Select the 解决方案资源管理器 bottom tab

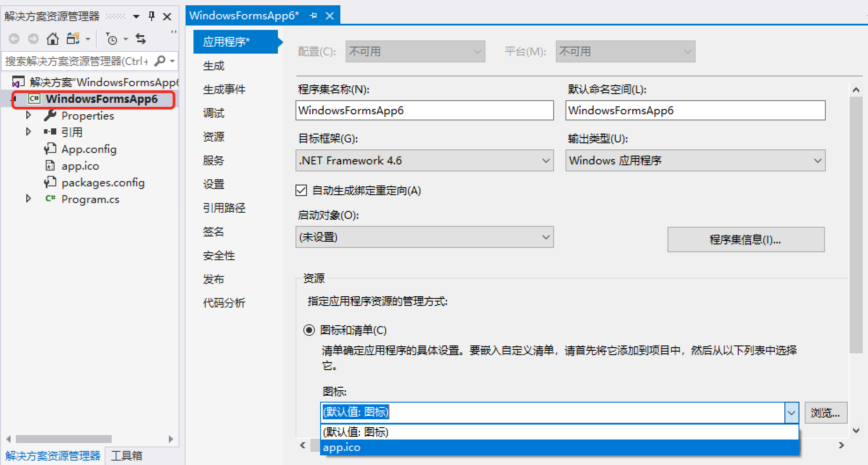(x=53, y=456)
